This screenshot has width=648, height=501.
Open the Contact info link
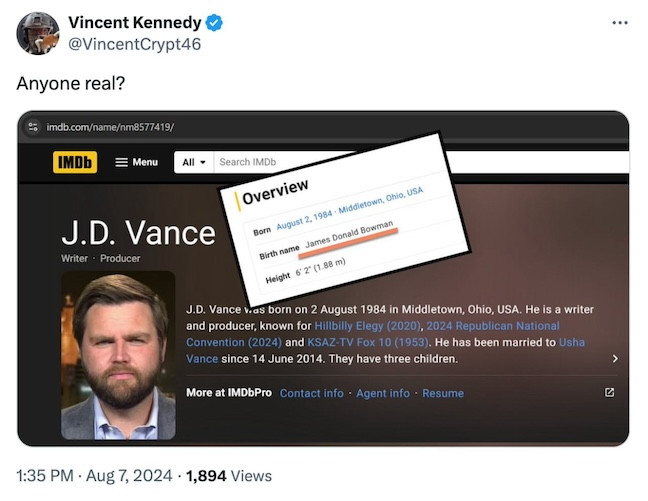click(311, 393)
